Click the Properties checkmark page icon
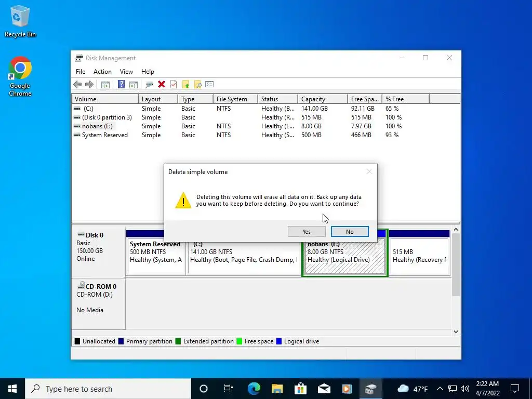The width and height of the screenshot is (532, 399). 174,84
